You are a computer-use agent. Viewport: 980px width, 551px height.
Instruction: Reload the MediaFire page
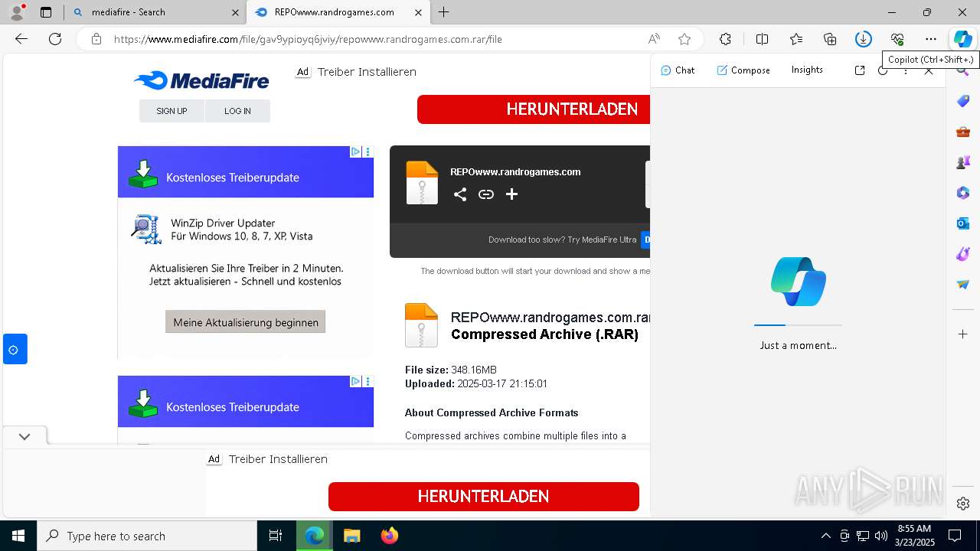[55, 39]
